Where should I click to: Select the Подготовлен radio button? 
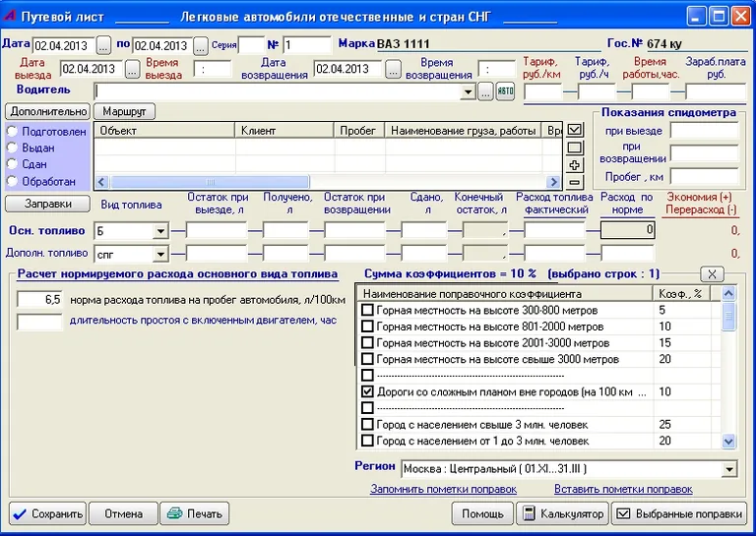pos(13,131)
